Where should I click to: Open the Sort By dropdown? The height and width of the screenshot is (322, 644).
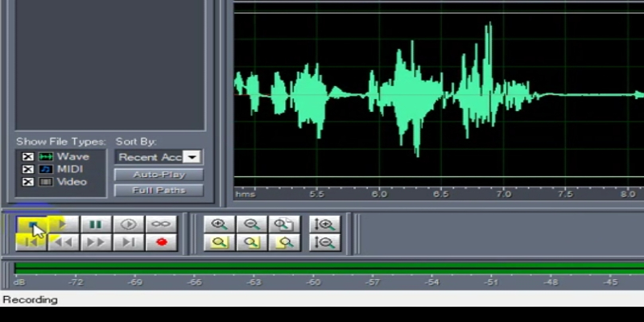(192, 157)
